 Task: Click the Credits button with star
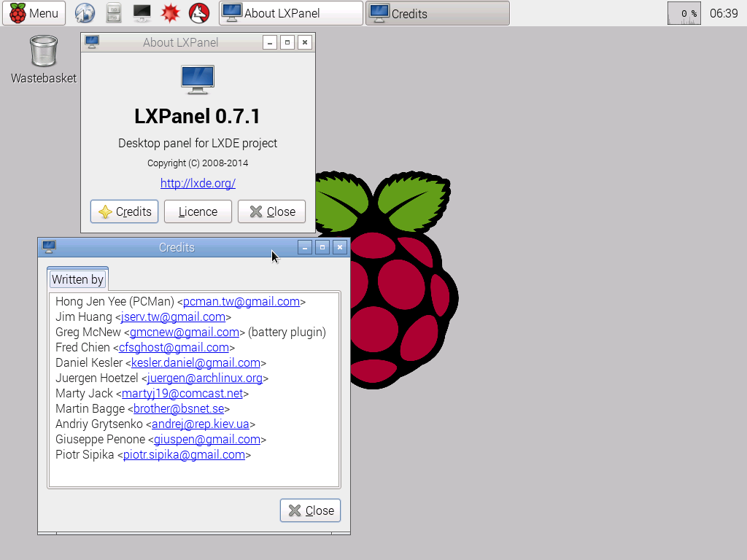pos(124,211)
